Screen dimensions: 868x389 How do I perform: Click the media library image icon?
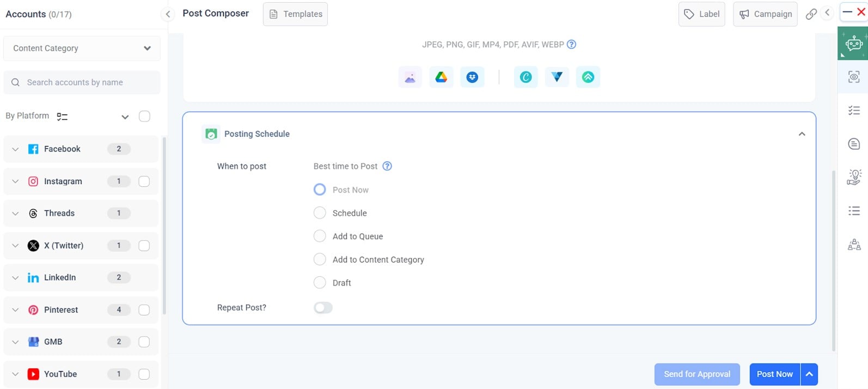410,77
